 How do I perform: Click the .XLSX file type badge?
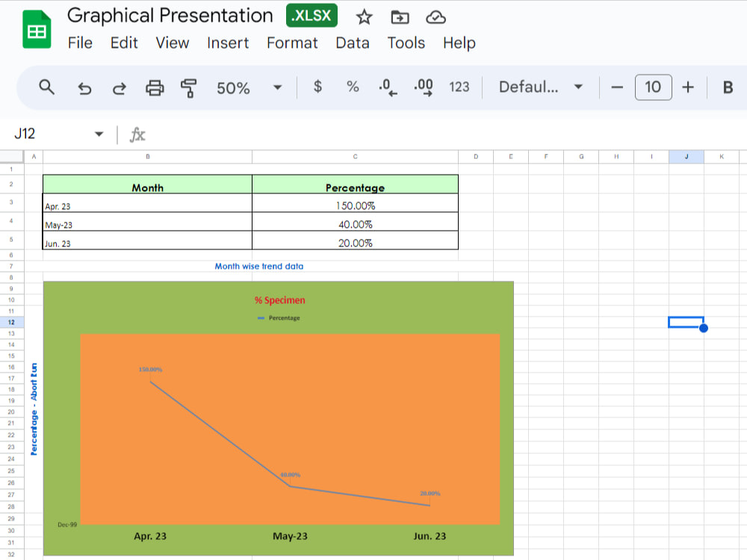click(311, 15)
